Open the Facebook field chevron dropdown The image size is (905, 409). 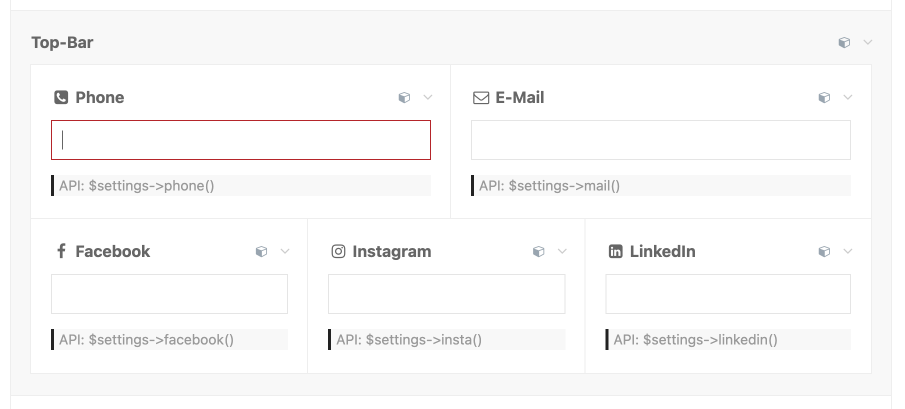pos(285,252)
